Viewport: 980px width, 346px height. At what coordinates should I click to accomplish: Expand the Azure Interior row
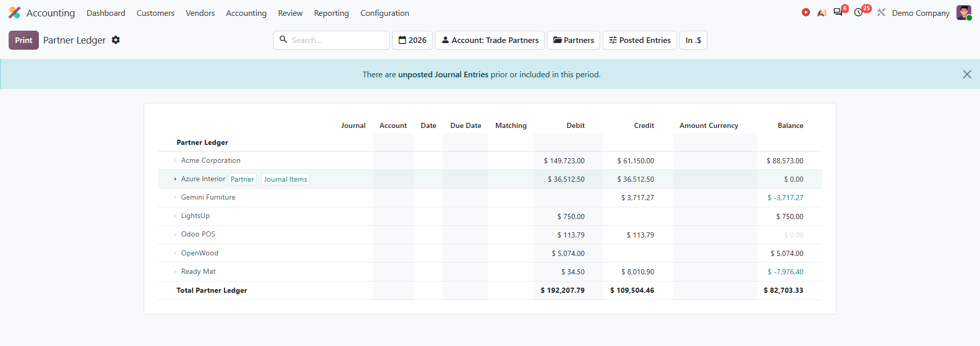[x=175, y=179]
